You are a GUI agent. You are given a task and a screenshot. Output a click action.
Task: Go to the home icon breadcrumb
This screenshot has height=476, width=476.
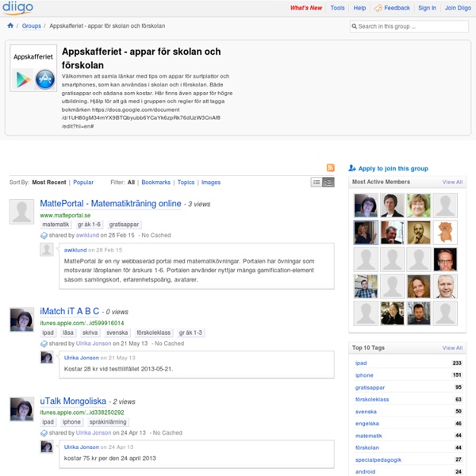coord(10,25)
